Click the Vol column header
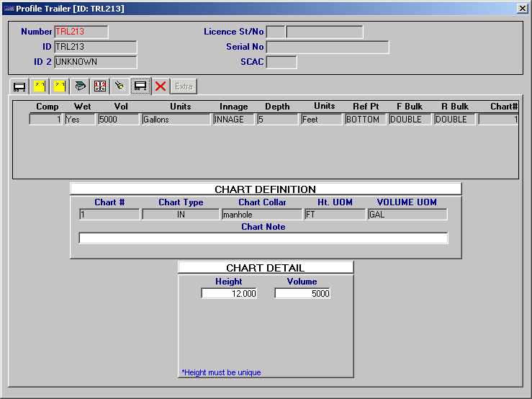Image resolution: width=532 pixels, height=399 pixels. (121, 107)
